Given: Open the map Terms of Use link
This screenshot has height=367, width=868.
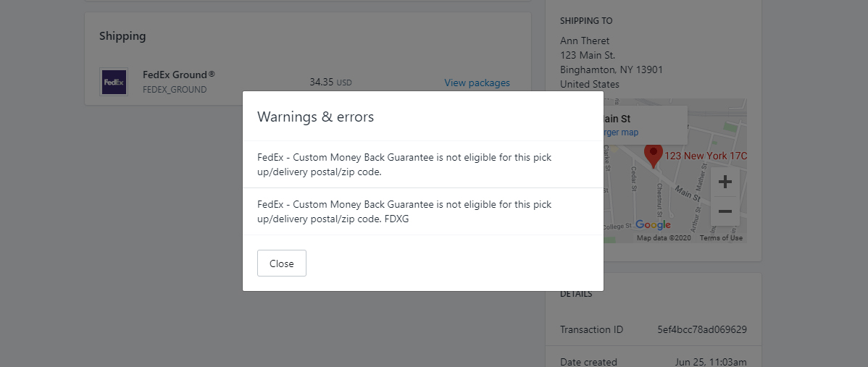Looking at the screenshot, I should [x=721, y=238].
